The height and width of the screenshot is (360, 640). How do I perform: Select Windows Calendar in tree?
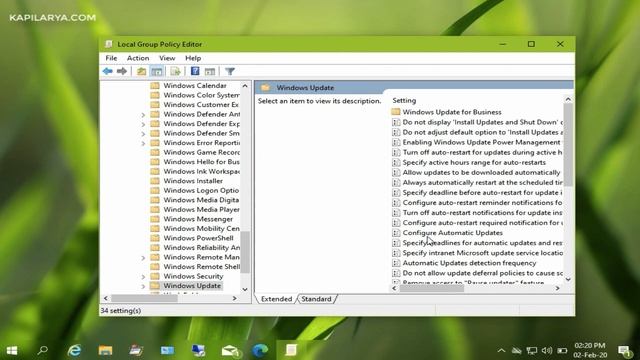pyautogui.click(x=195, y=85)
